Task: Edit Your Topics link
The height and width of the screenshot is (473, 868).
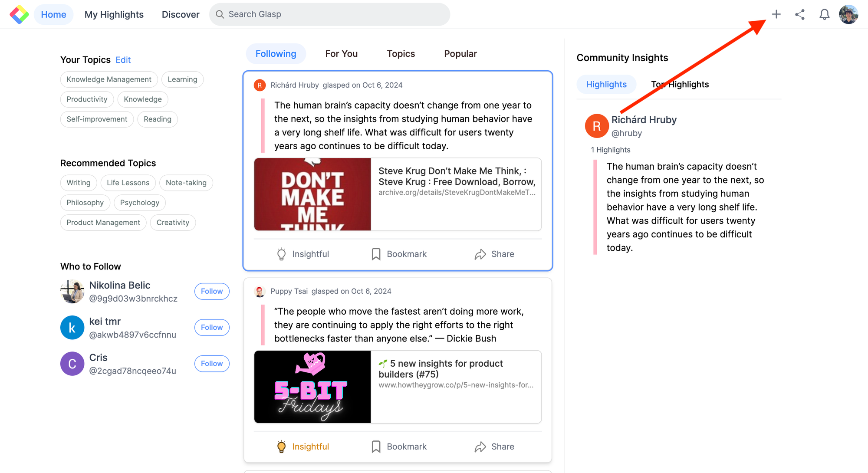Action: (x=123, y=60)
